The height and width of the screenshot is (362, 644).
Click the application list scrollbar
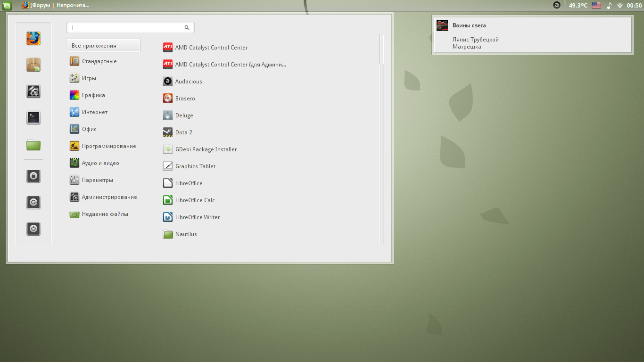[x=382, y=49]
